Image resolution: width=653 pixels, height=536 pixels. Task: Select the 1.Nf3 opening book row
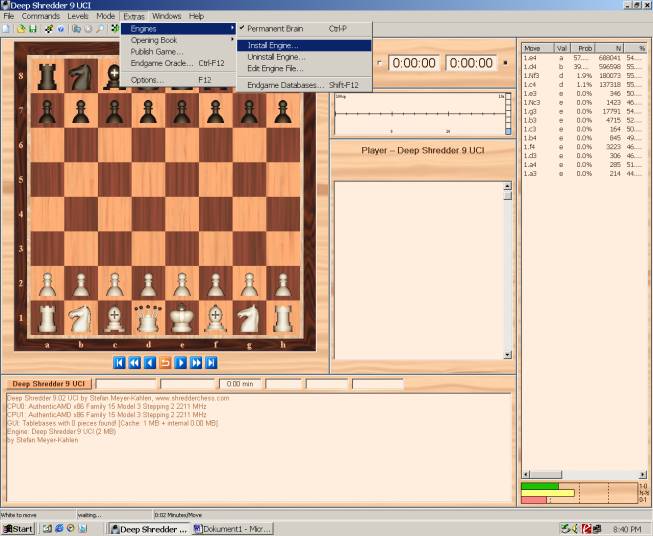584,75
